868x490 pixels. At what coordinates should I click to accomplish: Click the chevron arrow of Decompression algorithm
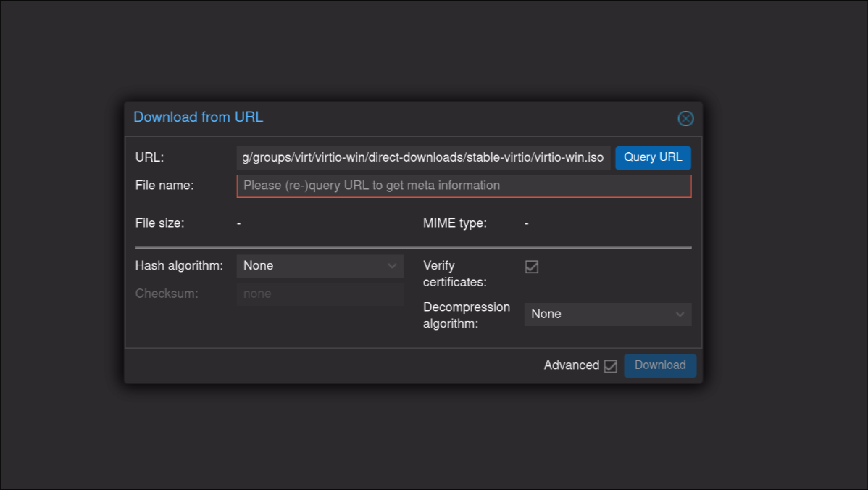680,315
